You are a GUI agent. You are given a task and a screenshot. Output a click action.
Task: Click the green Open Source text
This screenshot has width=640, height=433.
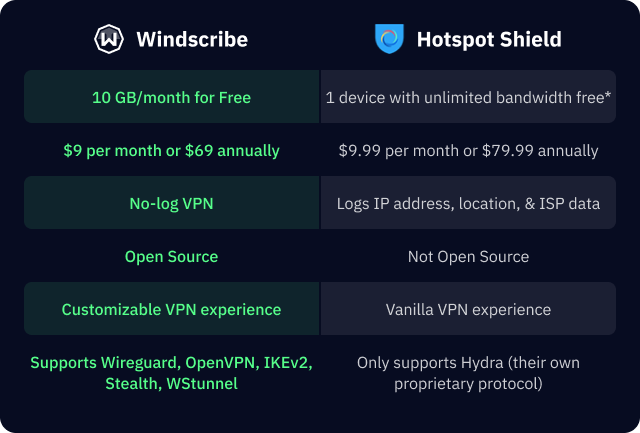[171, 257]
